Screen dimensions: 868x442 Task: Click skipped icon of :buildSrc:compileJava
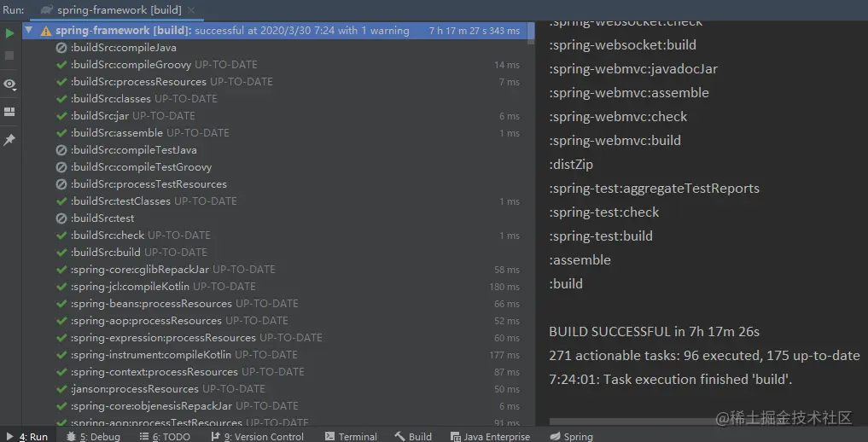[61, 48]
